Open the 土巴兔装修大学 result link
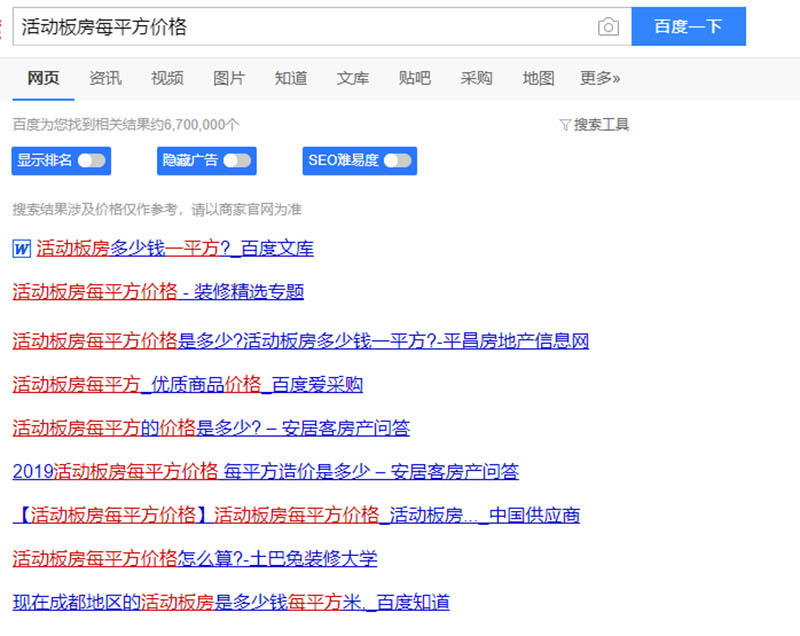800x636 pixels. tap(195, 559)
